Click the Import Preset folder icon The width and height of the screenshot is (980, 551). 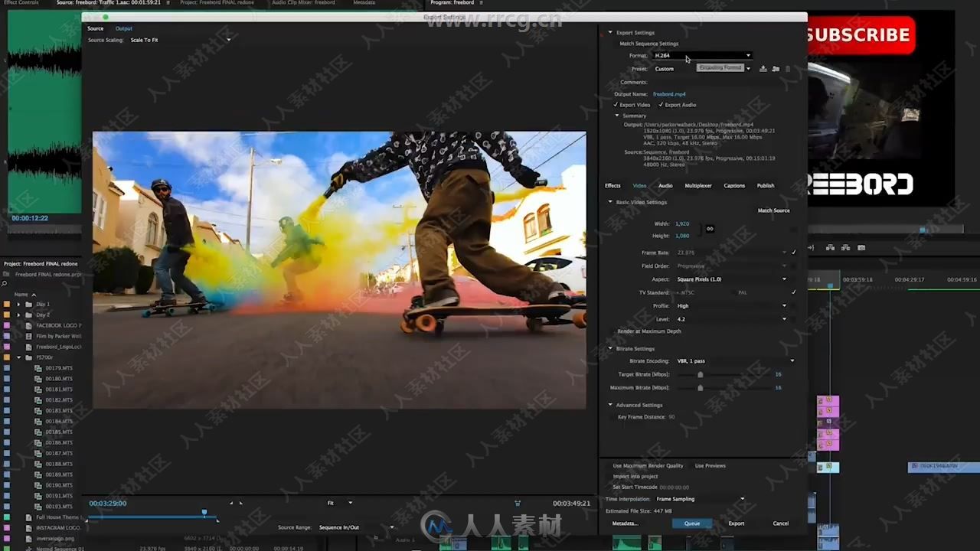[776, 69]
